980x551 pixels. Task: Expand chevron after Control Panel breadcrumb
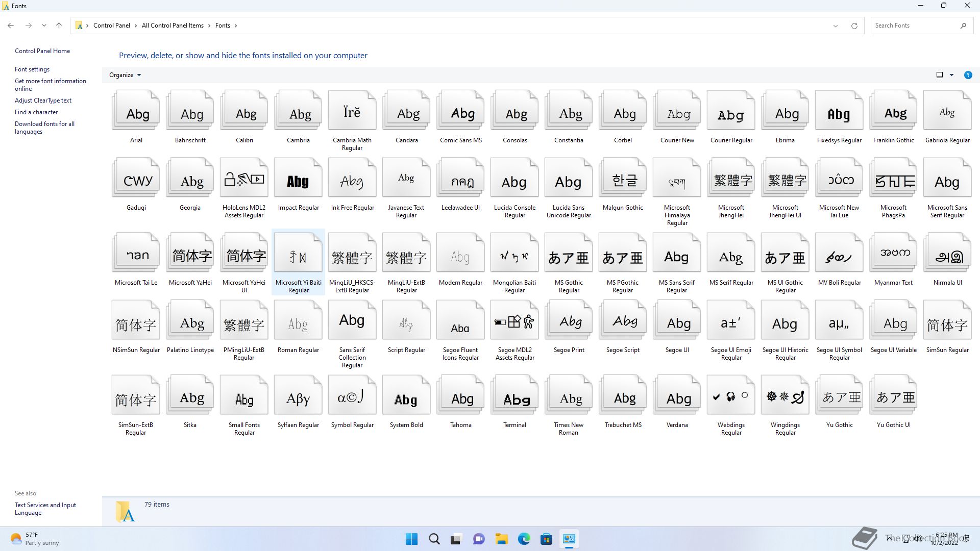point(136,26)
